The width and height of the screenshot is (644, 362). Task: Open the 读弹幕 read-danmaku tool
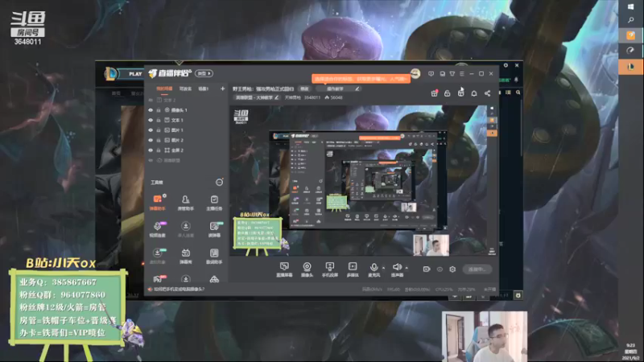click(214, 229)
